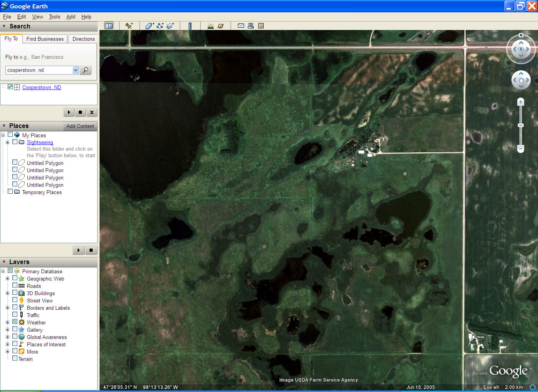Viewport: 538px width, 392px height.
Task: Open the View menu
Action: [x=38, y=17]
